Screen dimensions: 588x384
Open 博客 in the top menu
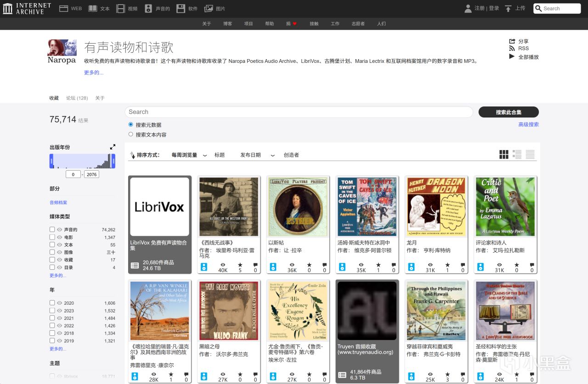227,24
